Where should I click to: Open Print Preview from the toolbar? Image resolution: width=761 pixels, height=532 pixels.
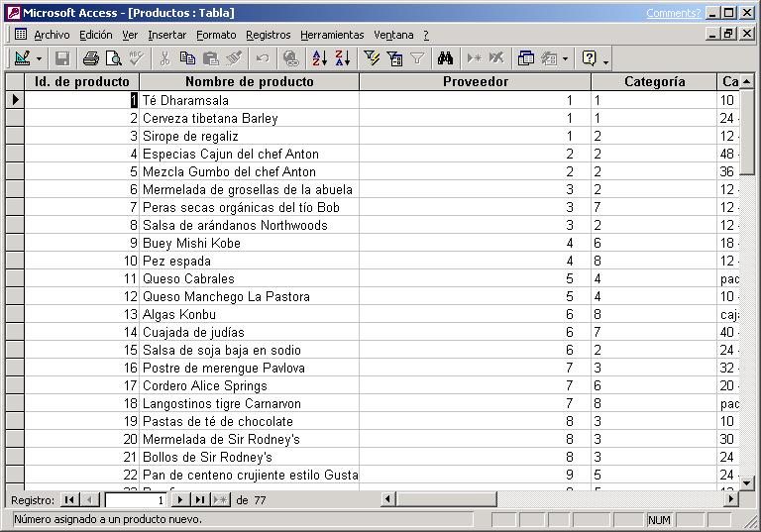(114, 58)
